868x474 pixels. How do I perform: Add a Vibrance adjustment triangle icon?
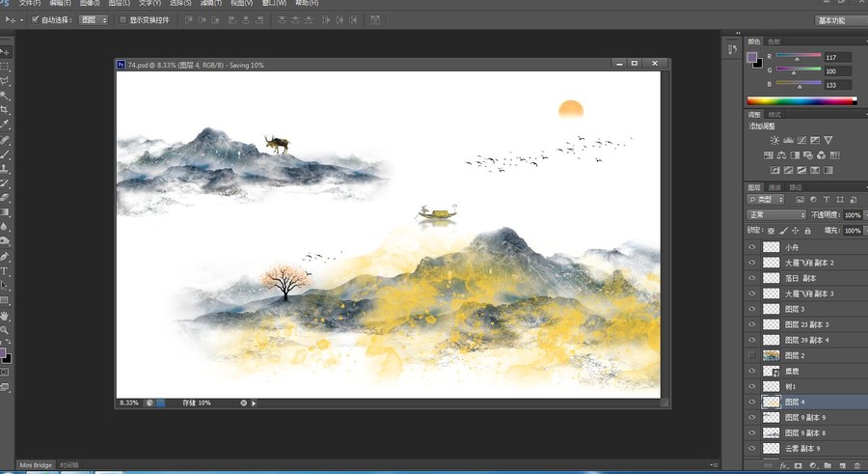pos(828,140)
